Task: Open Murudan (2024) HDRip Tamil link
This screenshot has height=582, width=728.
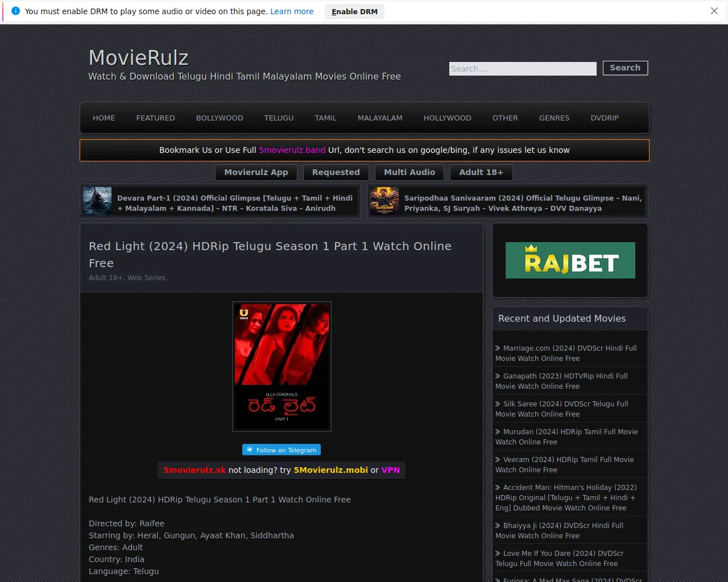Action: click(566, 437)
